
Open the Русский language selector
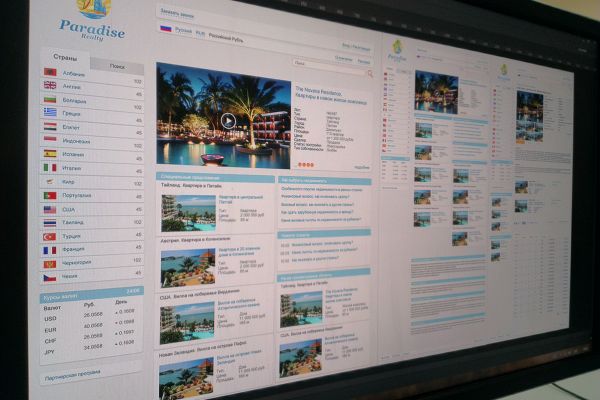(183, 30)
